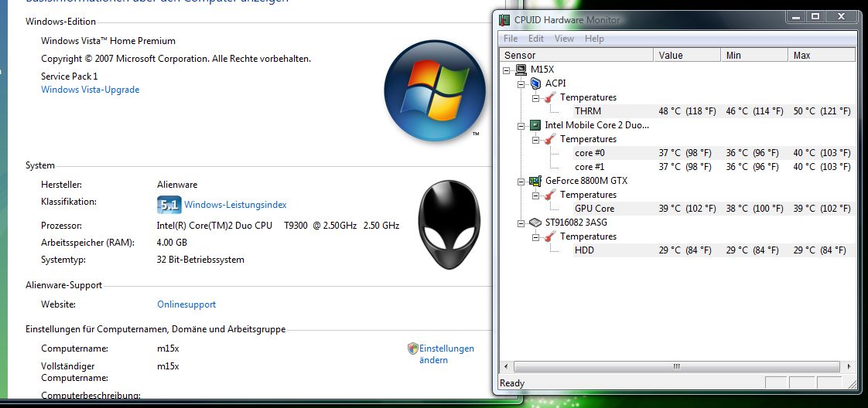Click the Alienware alien head logo
This screenshot has height=408, width=868.
(x=449, y=225)
